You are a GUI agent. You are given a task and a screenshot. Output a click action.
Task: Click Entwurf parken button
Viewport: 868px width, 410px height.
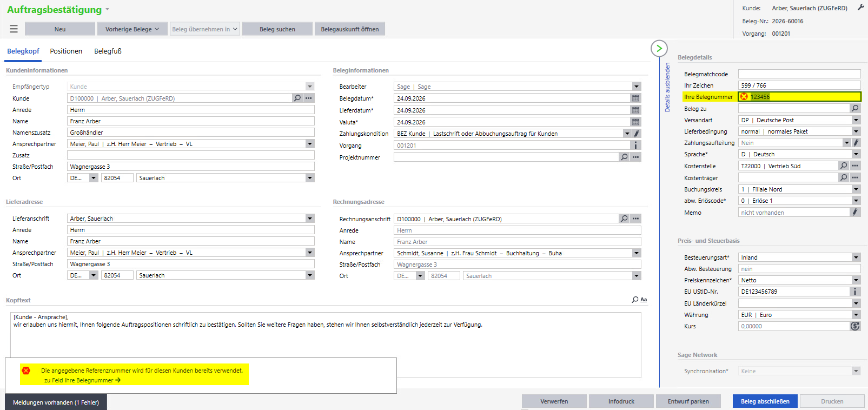pos(688,401)
